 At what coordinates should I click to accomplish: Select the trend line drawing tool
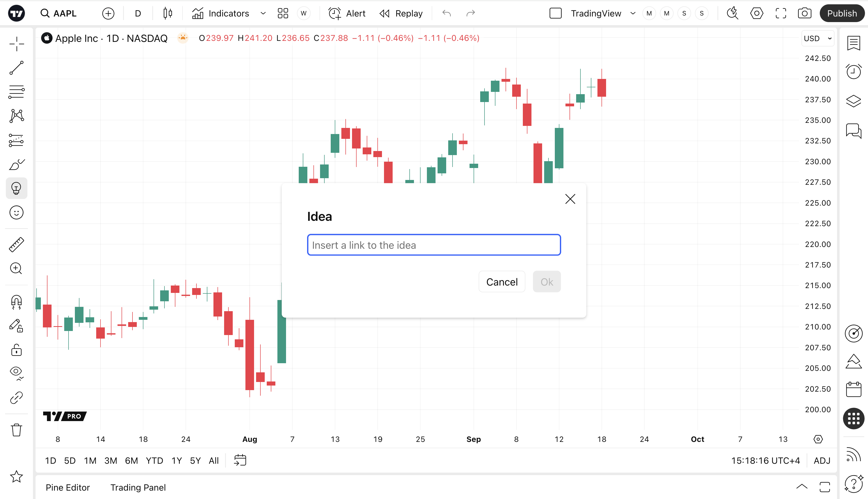(16, 68)
